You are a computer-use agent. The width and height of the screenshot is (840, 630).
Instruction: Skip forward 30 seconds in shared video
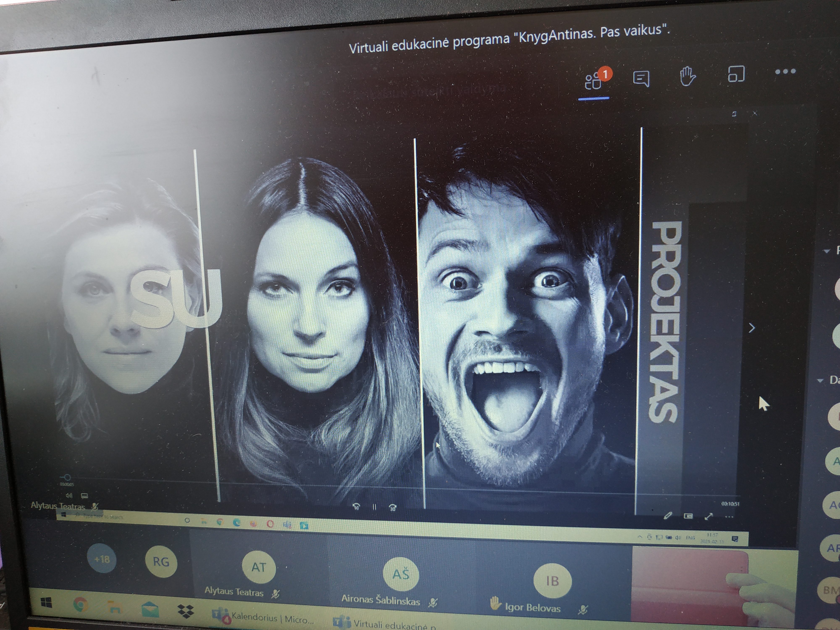pyautogui.click(x=393, y=507)
